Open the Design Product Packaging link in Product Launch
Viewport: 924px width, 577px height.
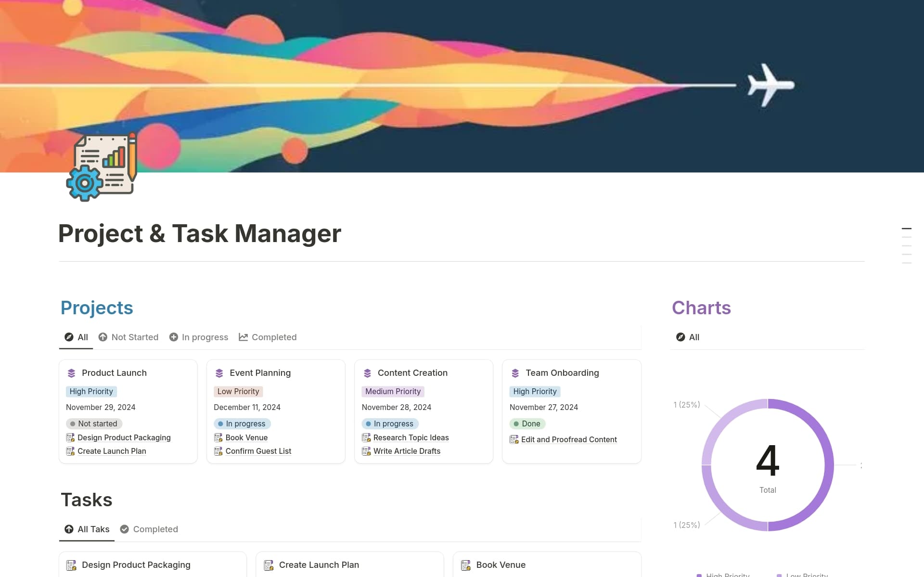click(124, 437)
